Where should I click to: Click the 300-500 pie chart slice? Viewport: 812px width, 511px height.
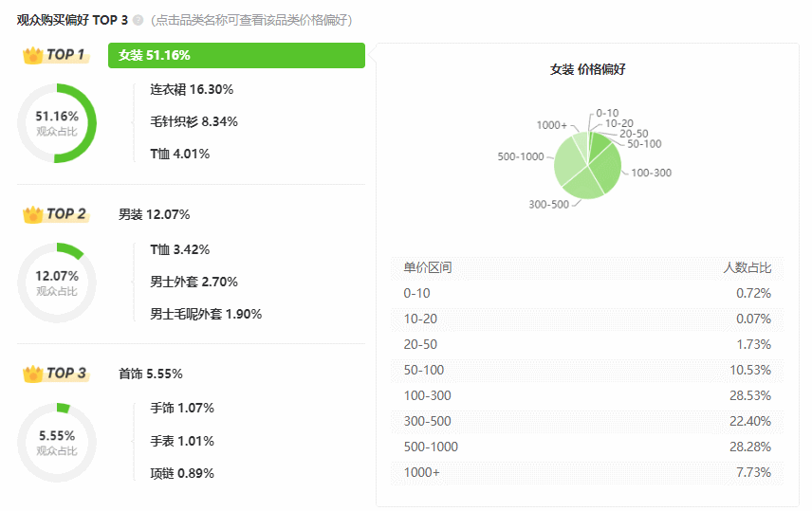pos(584,184)
